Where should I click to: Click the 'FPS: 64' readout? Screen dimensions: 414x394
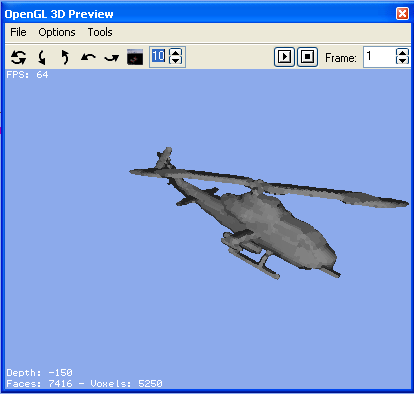point(27,75)
